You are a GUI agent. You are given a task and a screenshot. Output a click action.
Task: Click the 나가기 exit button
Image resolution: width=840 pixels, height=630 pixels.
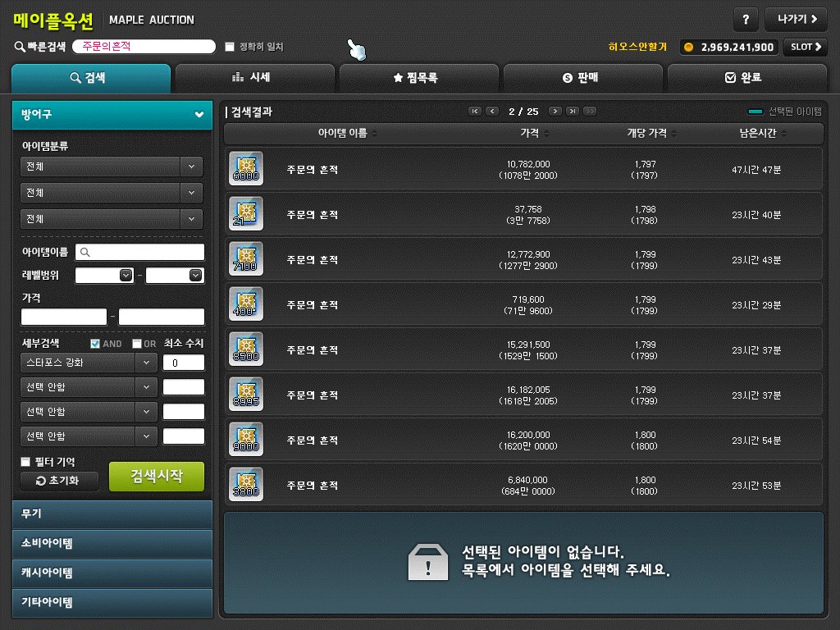coord(797,20)
